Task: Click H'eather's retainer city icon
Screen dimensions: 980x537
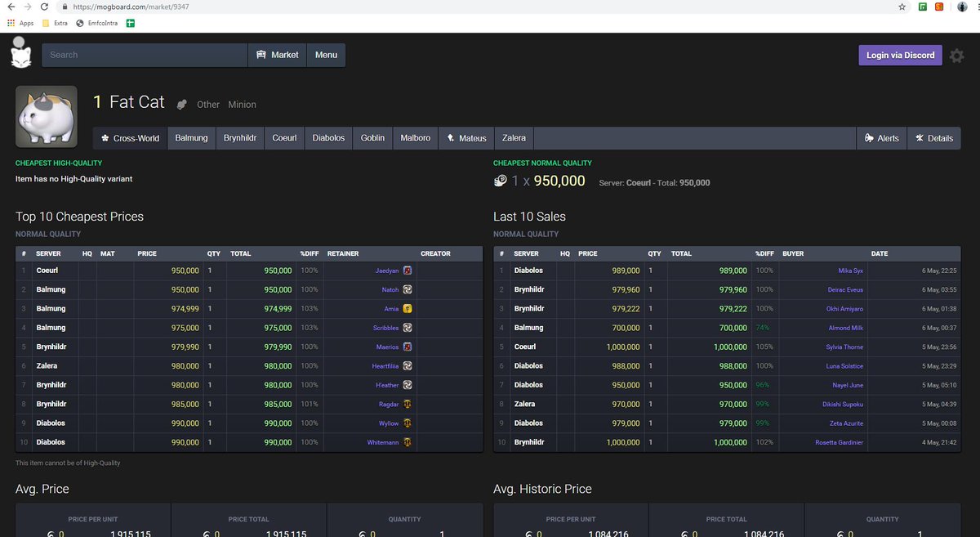Action: click(407, 385)
